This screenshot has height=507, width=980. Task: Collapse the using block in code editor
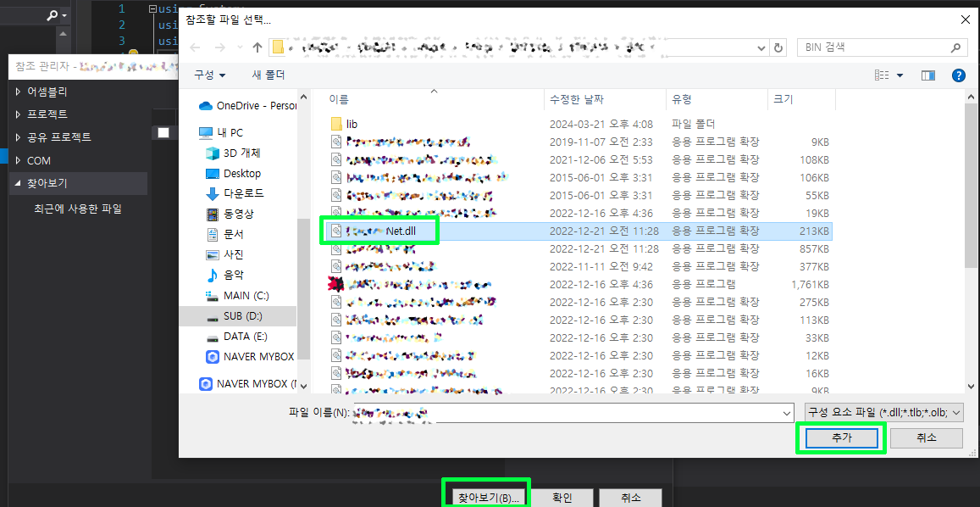[154, 8]
